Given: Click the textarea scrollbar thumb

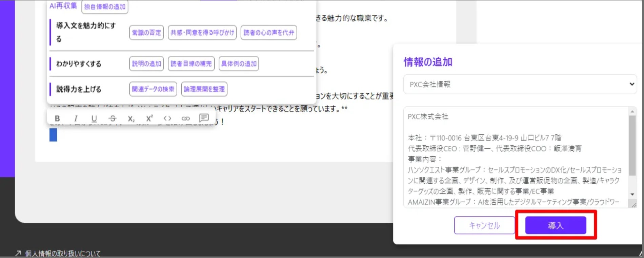Looking at the screenshot, I should pyautogui.click(x=632, y=145).
